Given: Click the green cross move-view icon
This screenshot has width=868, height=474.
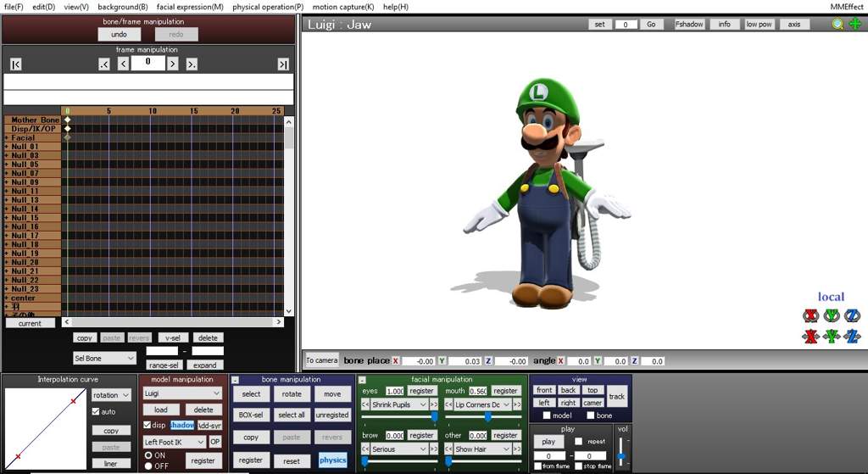Looking at the screenshot, I should pos(855,24).
